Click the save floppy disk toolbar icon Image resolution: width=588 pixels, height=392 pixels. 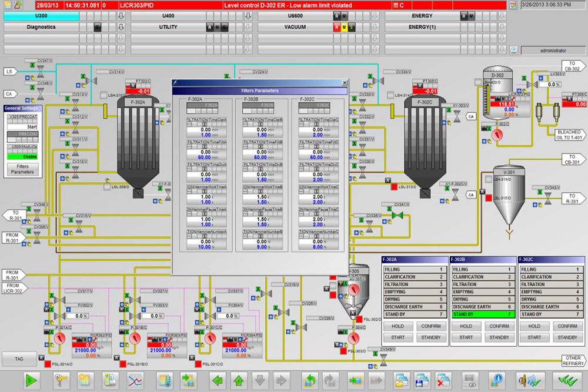point(421,380)
